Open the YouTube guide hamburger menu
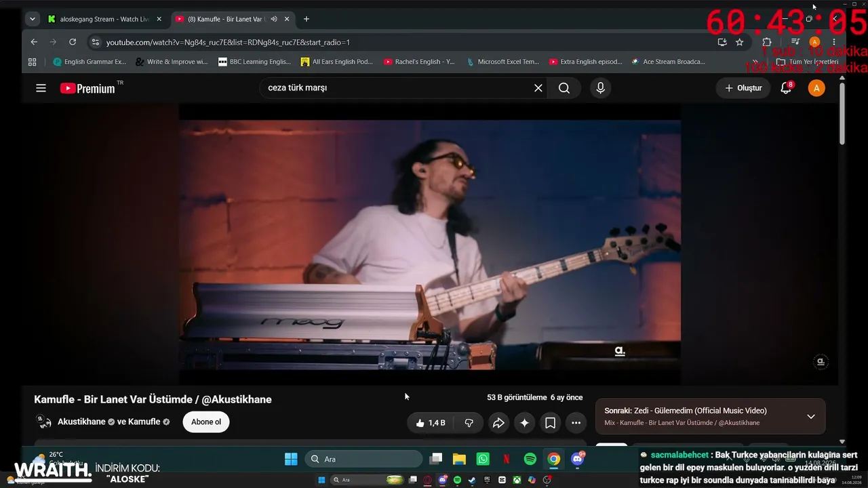The height and width of the screenshot is (488, 868). pos(41,88)
